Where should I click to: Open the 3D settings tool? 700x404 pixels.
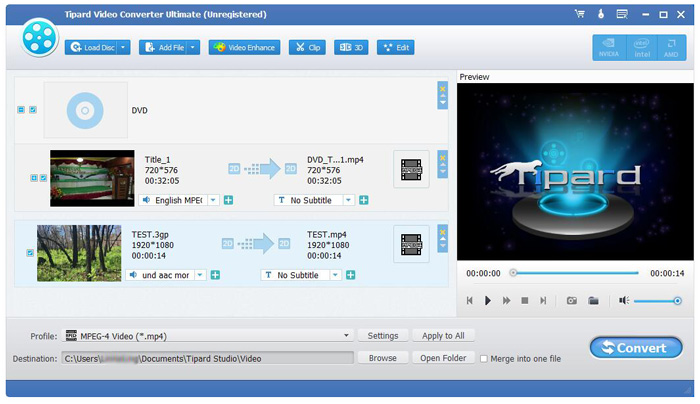[x=351, y=47]
